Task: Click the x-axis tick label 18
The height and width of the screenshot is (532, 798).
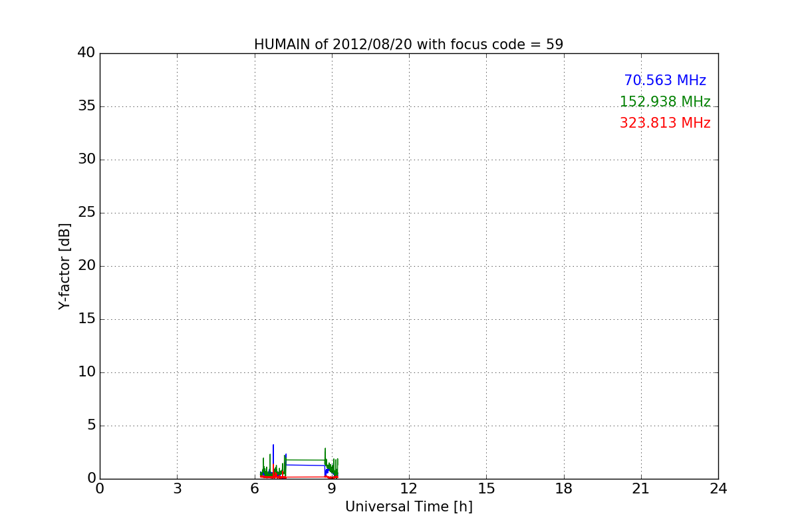Action: point(564,488)
